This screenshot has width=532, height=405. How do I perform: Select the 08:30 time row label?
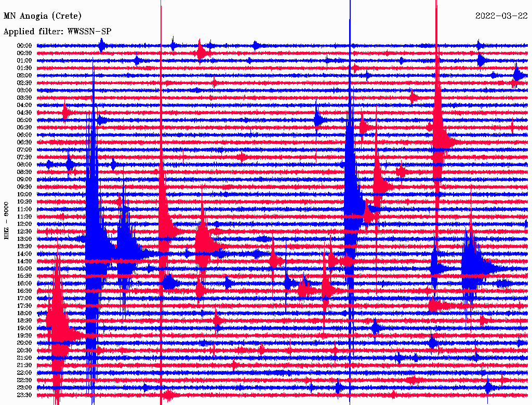(24, 172)
